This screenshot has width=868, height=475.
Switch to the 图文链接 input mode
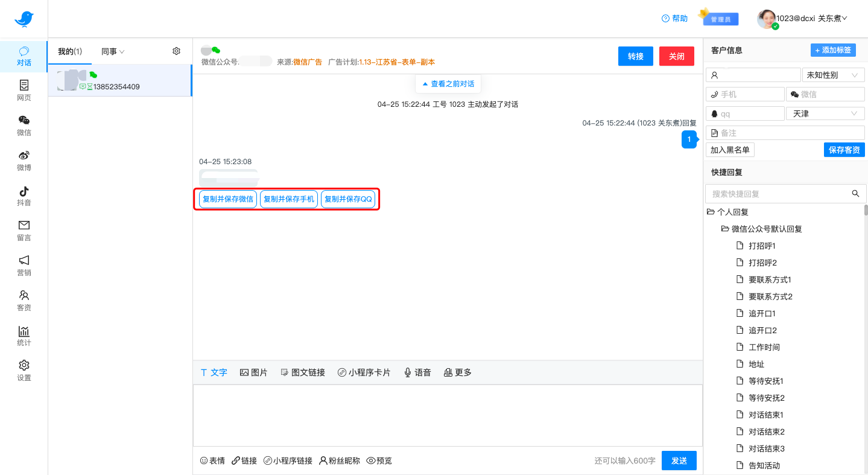tap(303, 372)
